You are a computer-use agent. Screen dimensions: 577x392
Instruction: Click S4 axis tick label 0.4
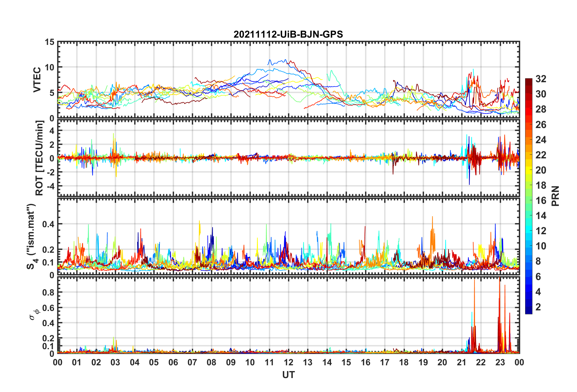(48, 224)
